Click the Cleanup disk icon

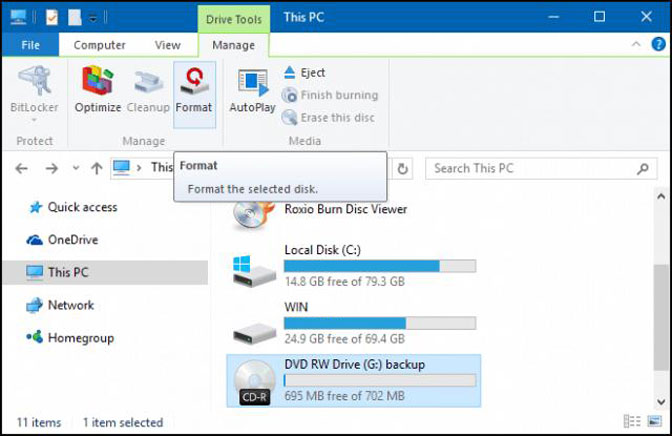148,89
